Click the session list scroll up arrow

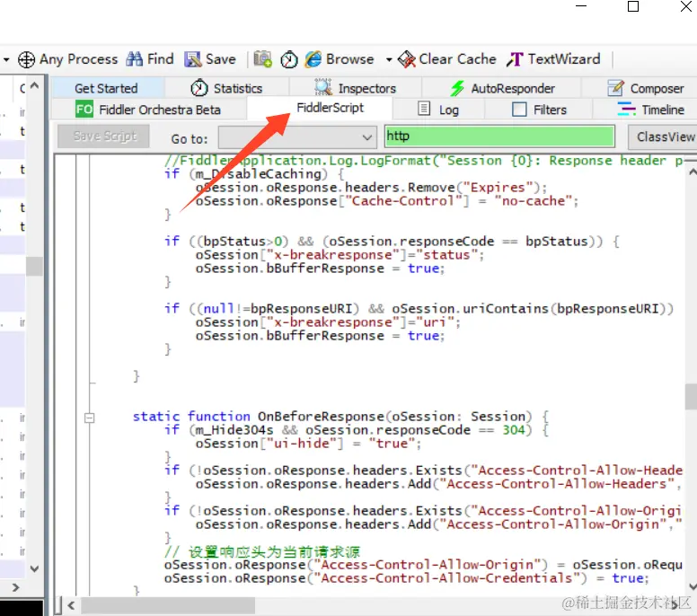[34, 86]
